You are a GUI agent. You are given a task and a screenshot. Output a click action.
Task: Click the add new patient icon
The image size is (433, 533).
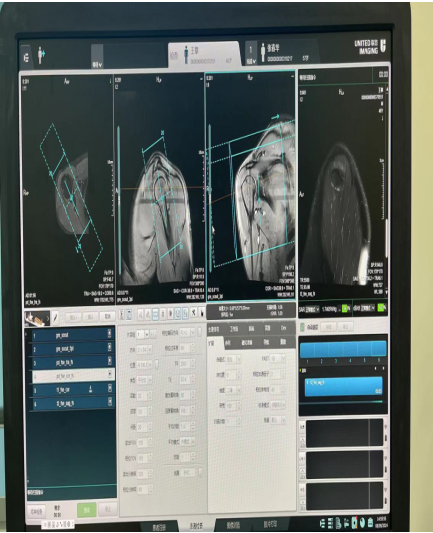(x=41, y=55)
